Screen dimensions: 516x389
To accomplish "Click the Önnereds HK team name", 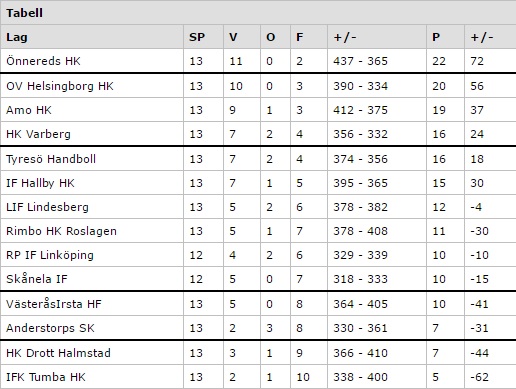I will coord(43,61).
